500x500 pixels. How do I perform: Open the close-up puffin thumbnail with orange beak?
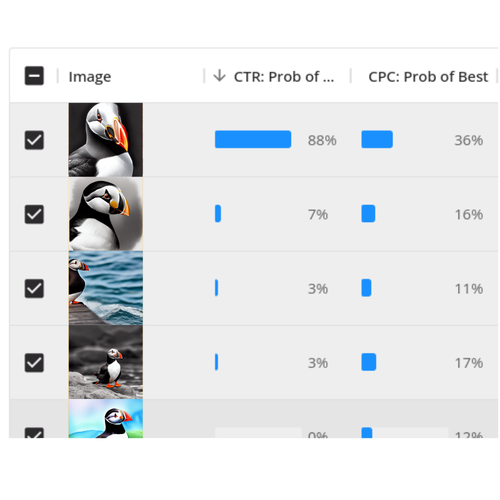pyautogui.click(x=106, y=140)
